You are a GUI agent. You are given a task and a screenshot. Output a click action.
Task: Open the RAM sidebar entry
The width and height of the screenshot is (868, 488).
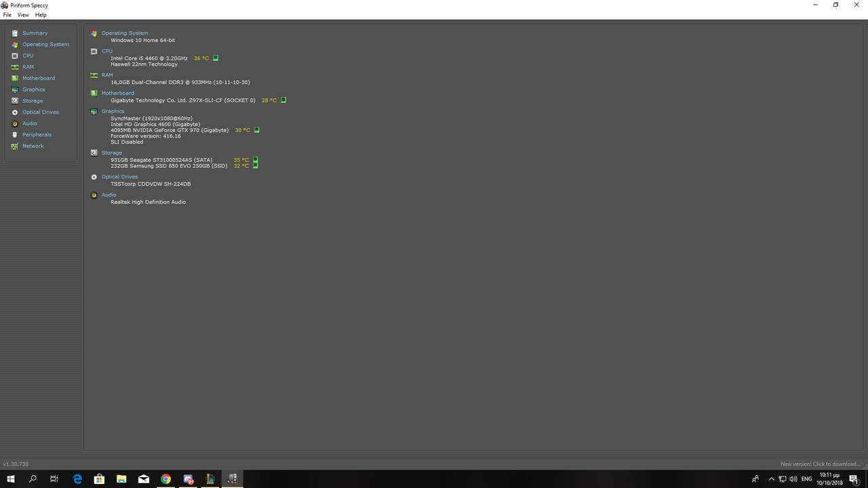tap(28, 67)
